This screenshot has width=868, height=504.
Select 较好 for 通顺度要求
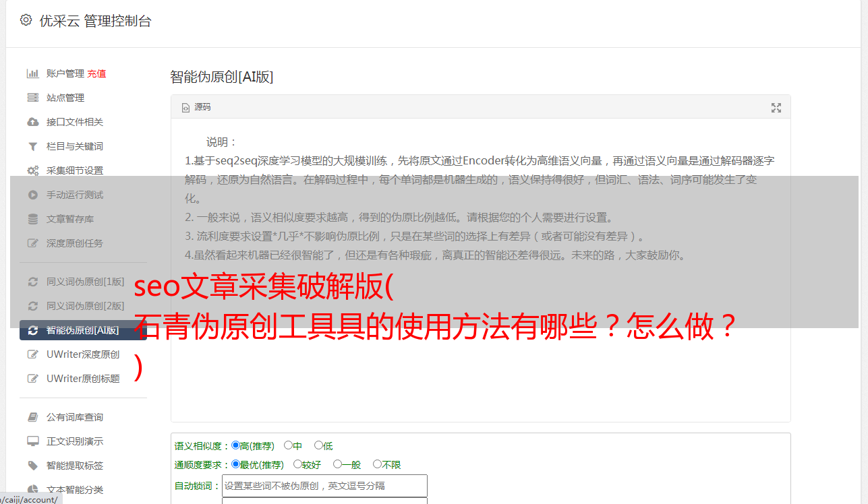click(x=297, y=464)
